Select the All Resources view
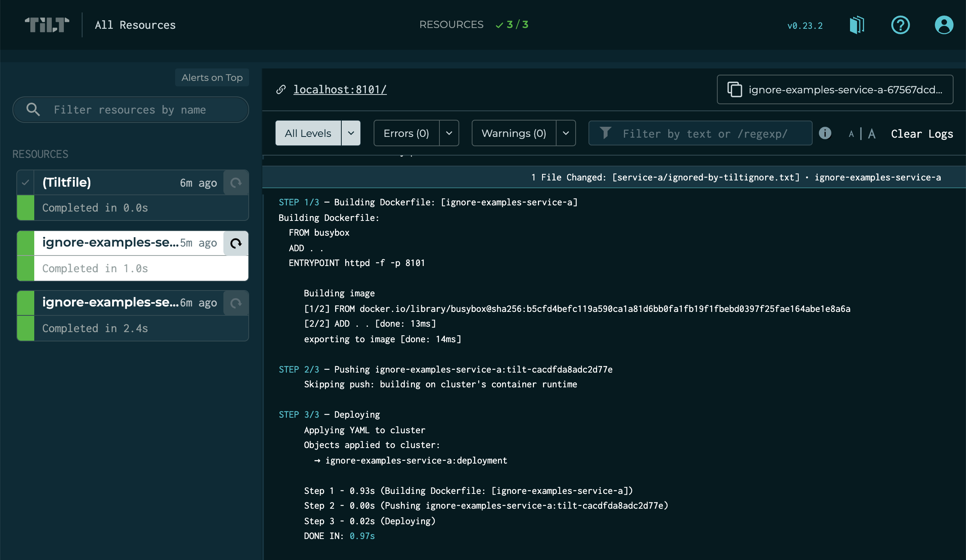Image resolution: width=966 pixels, height=560 pixels. pyautogui.click(x=135, y=24)
